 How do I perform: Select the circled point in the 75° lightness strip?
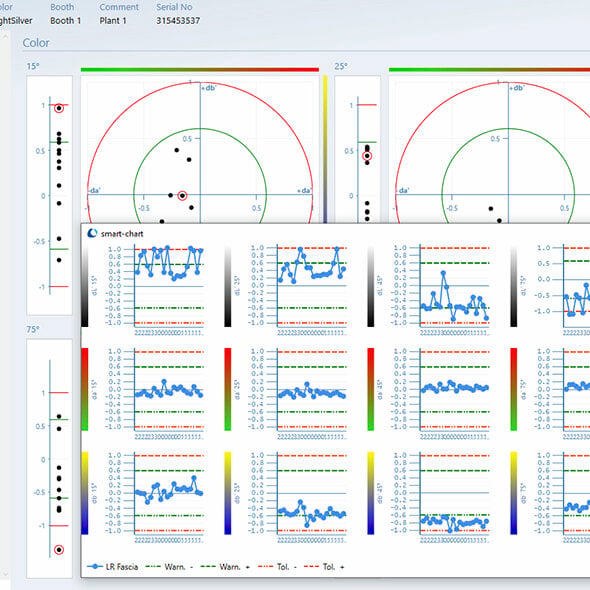(x=59, y=550)
